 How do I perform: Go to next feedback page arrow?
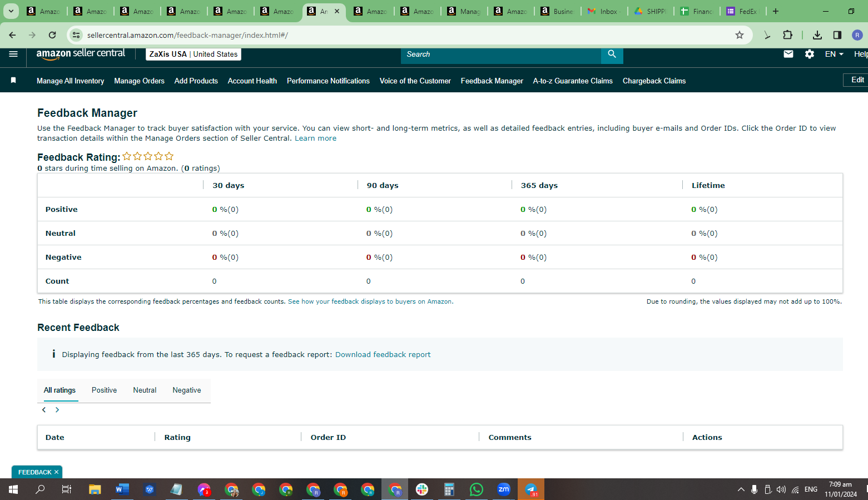57,410
